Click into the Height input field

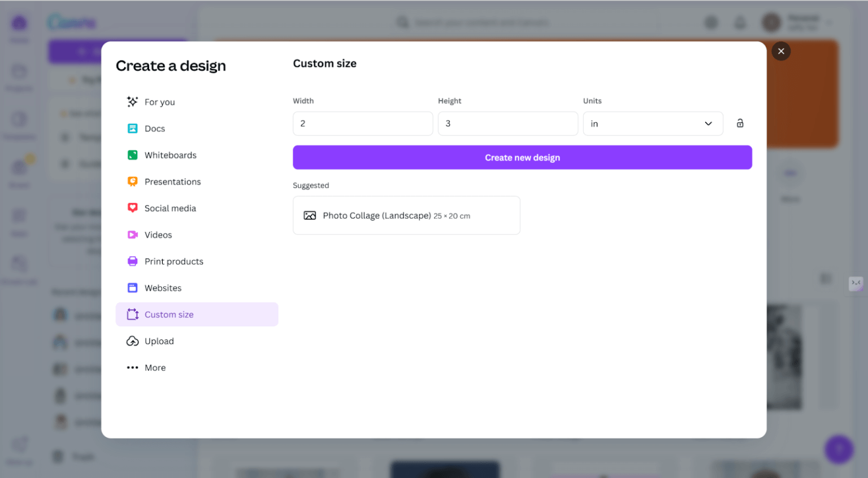tap(507, 123)
